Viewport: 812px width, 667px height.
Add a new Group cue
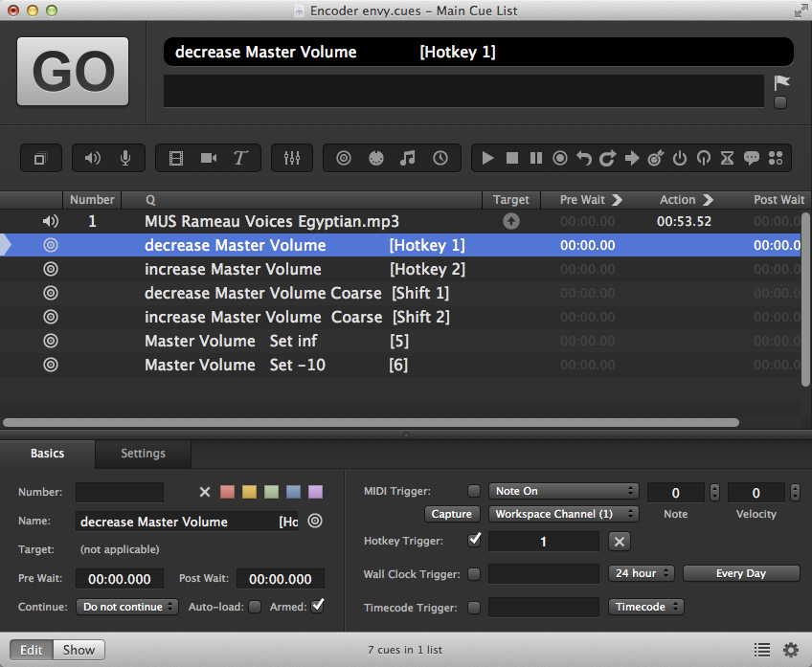pyautogui.click(x=40, y=158)
